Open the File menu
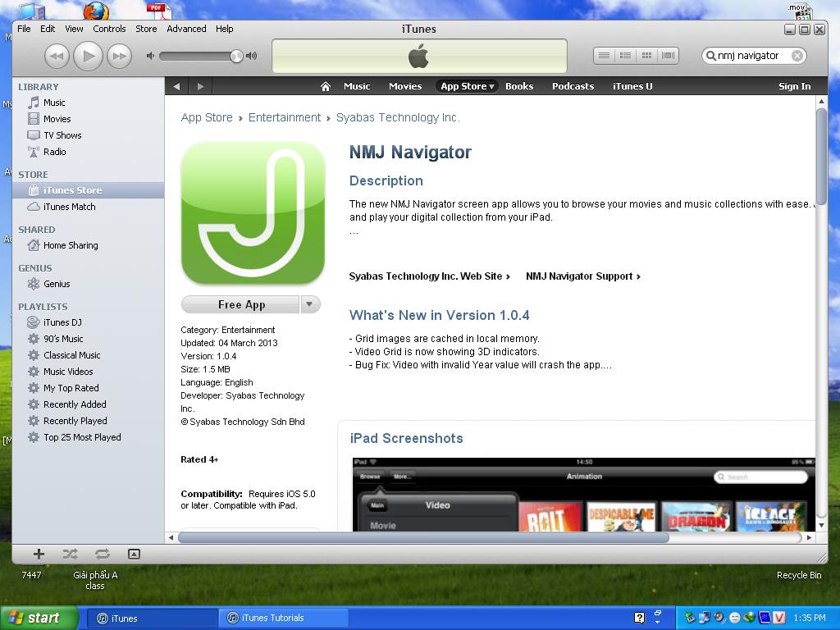Screen dimensions: 840x630 pyautogui.click(x=24, y=29)
